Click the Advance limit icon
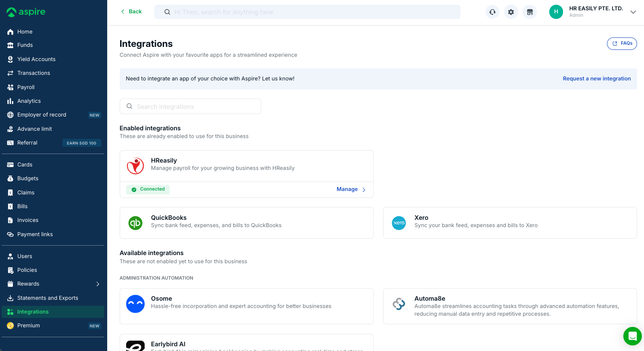 point(10,129)
